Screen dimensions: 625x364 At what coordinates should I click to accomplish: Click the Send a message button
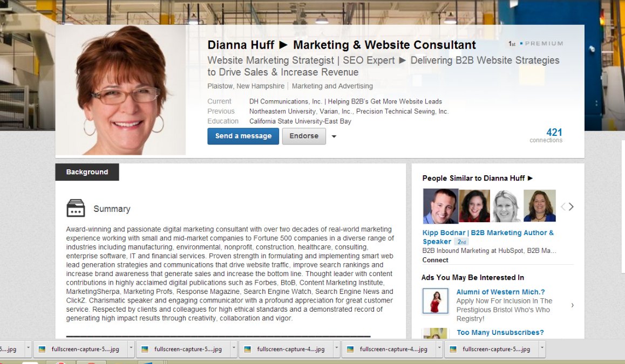pyautogui.click(x=243, y=136)
